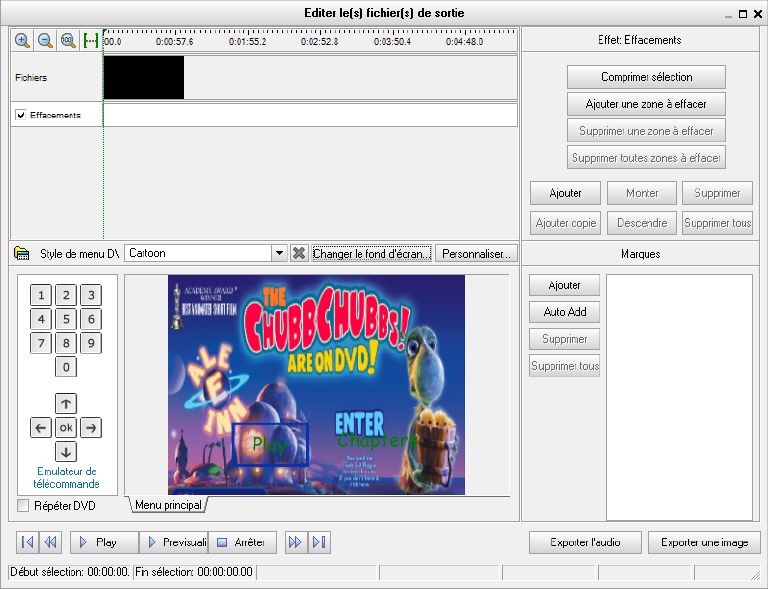Click the Descendre button
The image size is (768, 589).
pyautogui.click(x=642, y=223)
